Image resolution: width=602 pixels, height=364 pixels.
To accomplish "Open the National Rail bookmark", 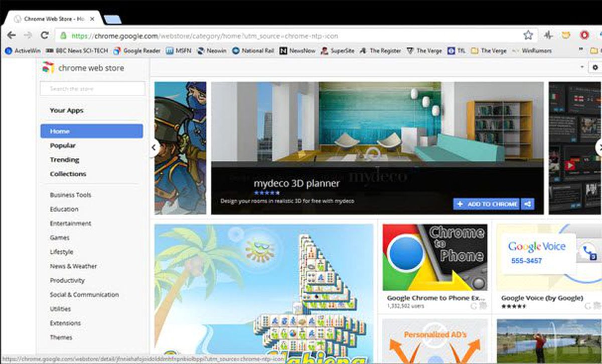I will click(253, 51).
